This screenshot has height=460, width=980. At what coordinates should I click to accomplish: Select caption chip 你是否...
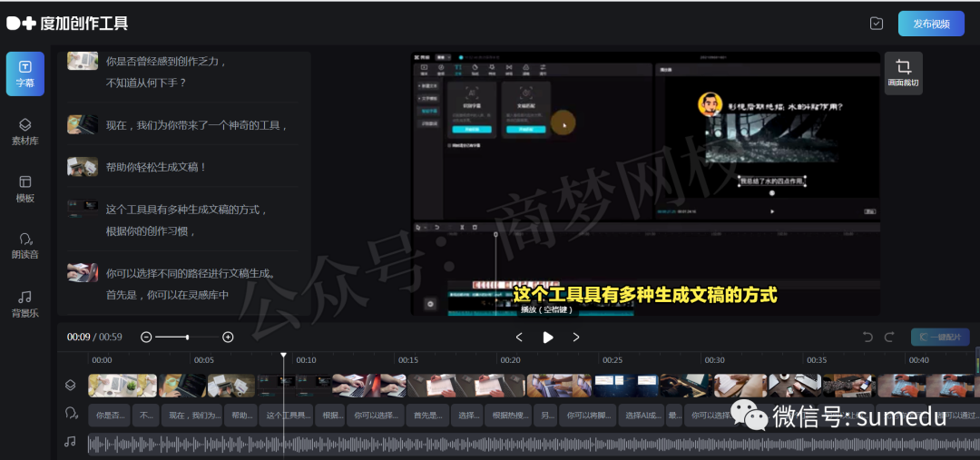(110, 415)
